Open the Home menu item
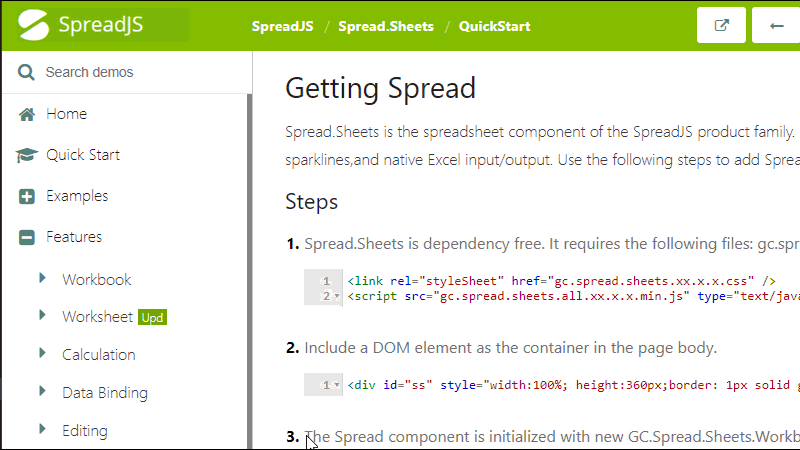The height and width of the screenshot is (450, 800). point(66,114)
